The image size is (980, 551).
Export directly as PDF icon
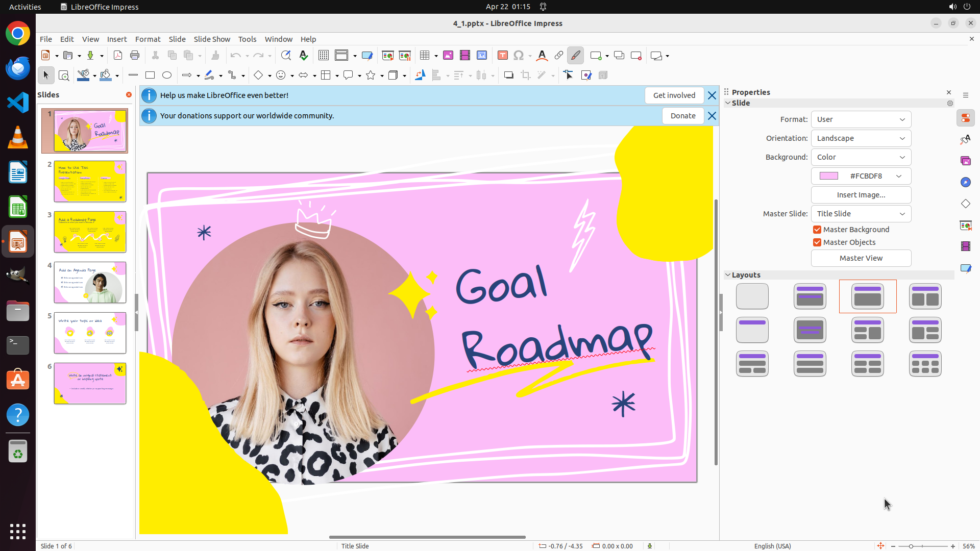118,56
